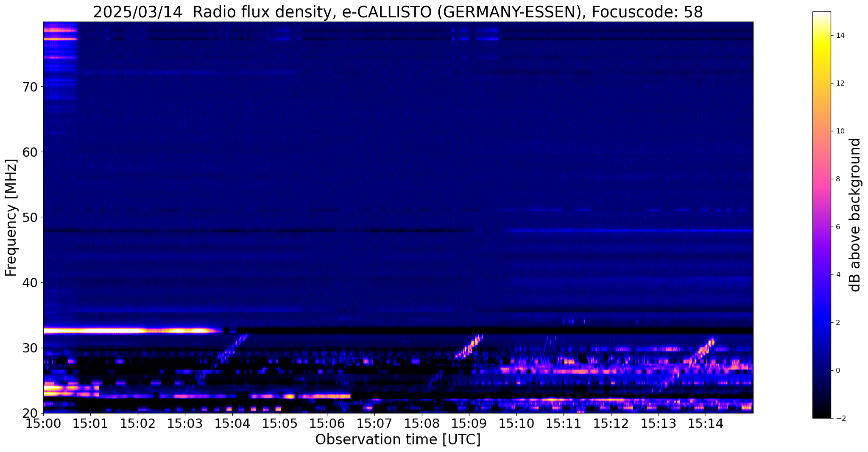Click the 12 label on colorbar
This screenshot has width=868, height=452.
click(x=839, y=83)
